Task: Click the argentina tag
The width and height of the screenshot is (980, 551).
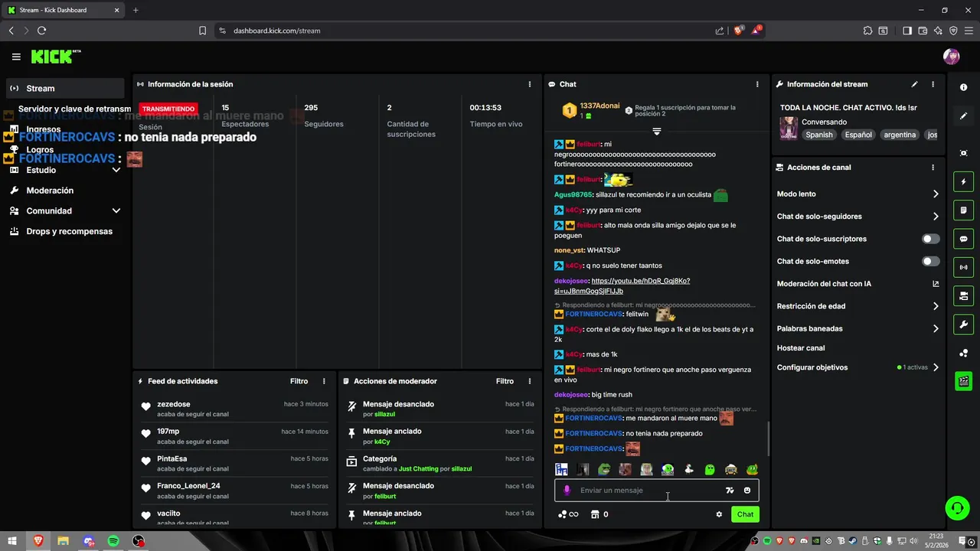Action: (900, 135)
